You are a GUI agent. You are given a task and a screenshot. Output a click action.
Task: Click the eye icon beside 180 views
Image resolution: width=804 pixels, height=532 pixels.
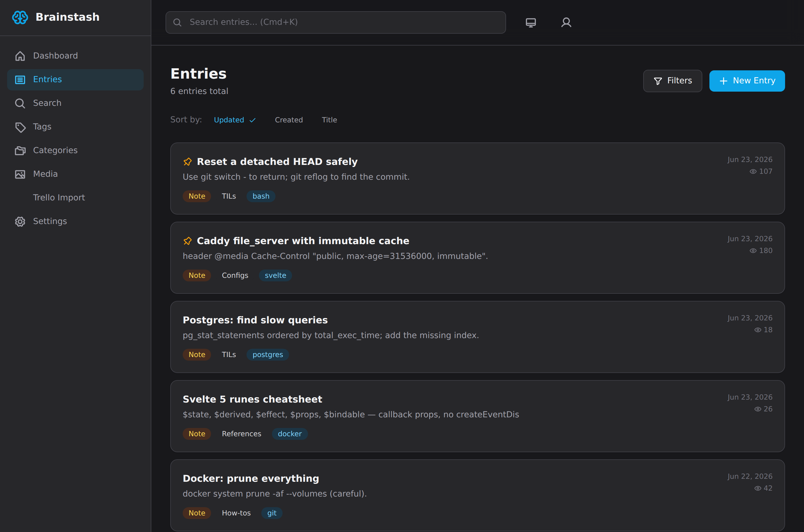tap(753, 251)
